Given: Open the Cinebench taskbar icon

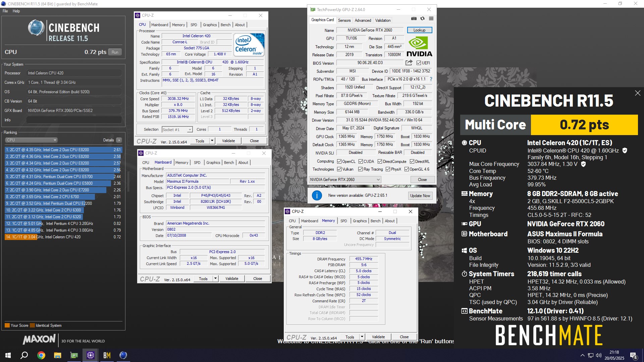Looking at the screenshot, I should click(x=123, y=355).
